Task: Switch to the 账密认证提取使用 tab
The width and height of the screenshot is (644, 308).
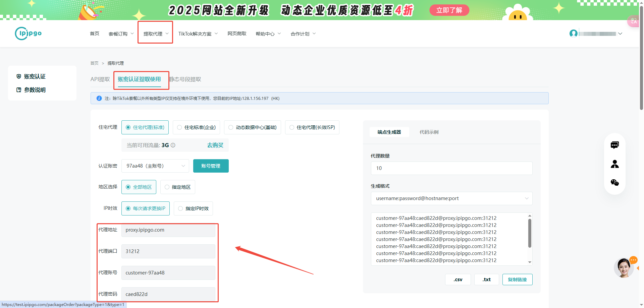Action: [x=139, y=79]
